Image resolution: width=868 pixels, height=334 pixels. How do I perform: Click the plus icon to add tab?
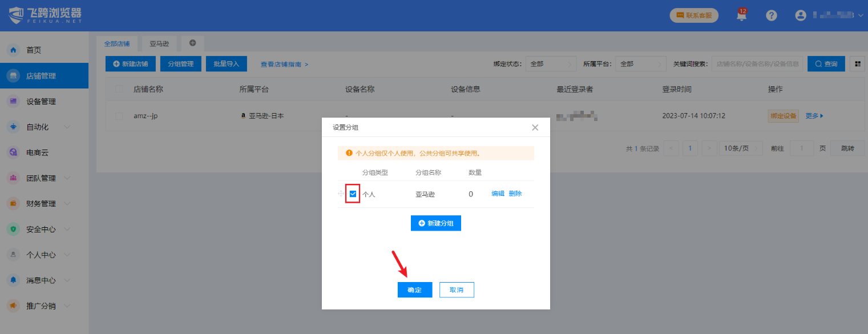coord(192,43)
